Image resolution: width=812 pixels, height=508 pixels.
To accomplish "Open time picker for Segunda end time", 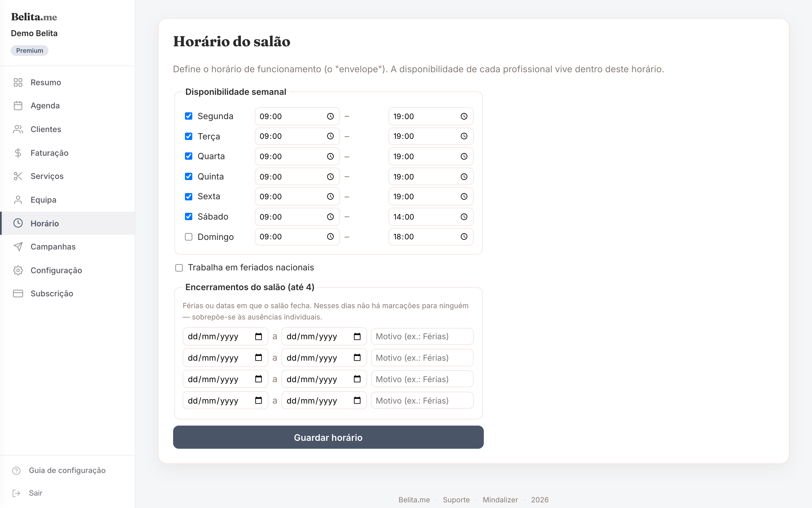I will (464, 116).
